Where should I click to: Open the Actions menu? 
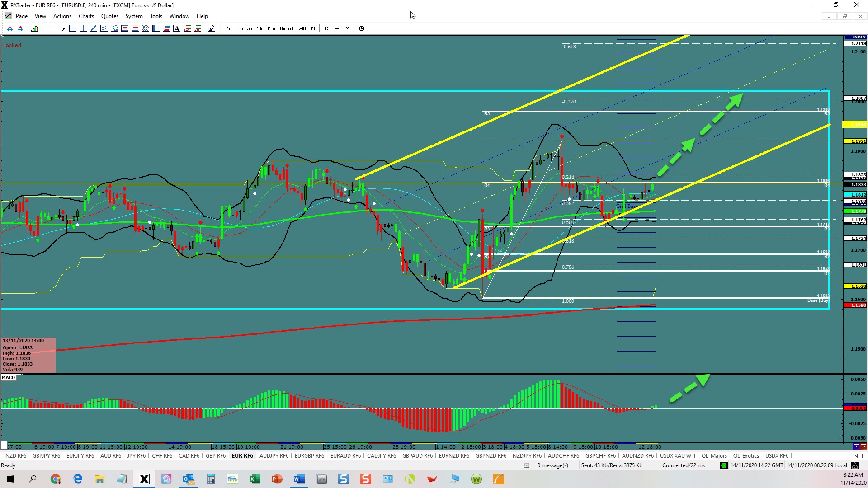click(x=62, y=16)
